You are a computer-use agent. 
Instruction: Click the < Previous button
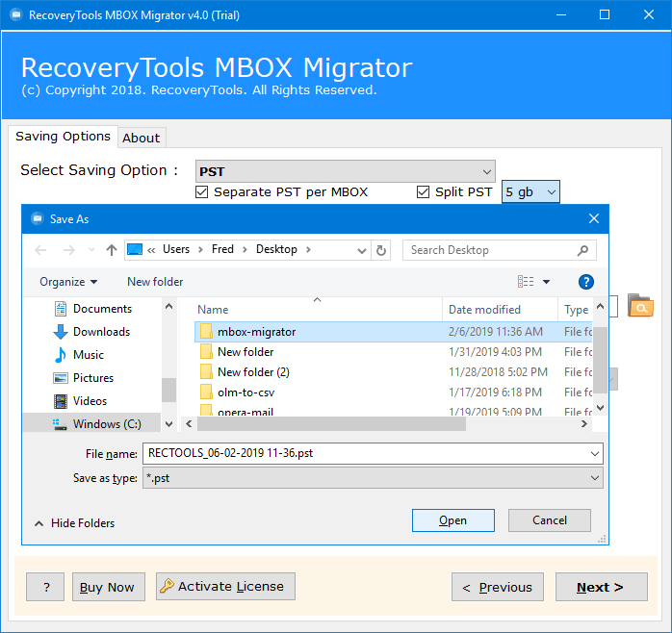(498, 587)
